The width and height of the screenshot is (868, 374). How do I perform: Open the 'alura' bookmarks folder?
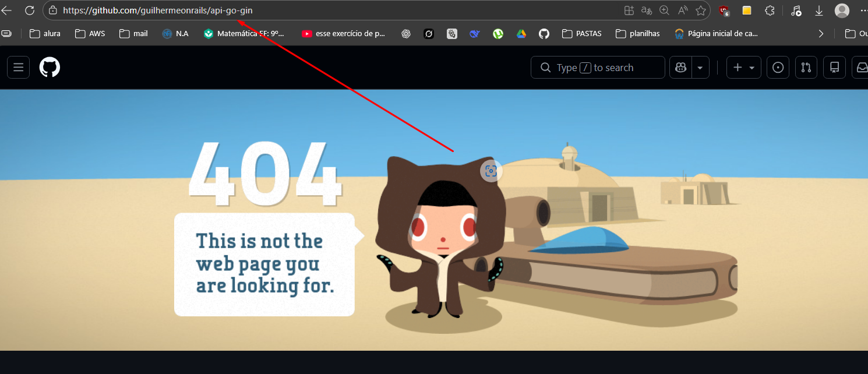click(45, 34)
